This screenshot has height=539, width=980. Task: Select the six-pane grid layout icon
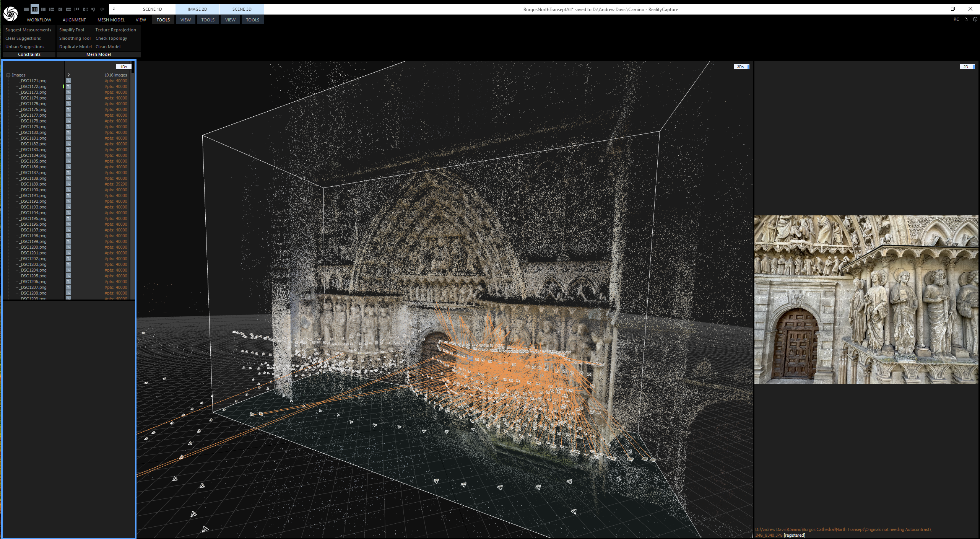coord(68,9)
